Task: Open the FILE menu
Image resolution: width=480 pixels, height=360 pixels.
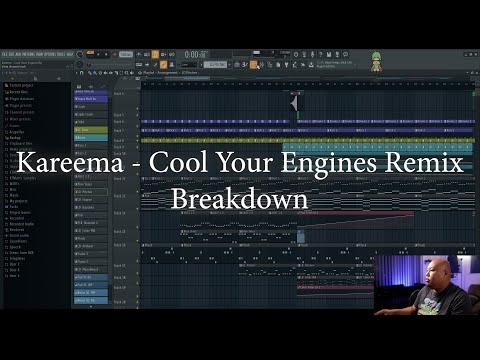Action: click(x=4, y=54)
